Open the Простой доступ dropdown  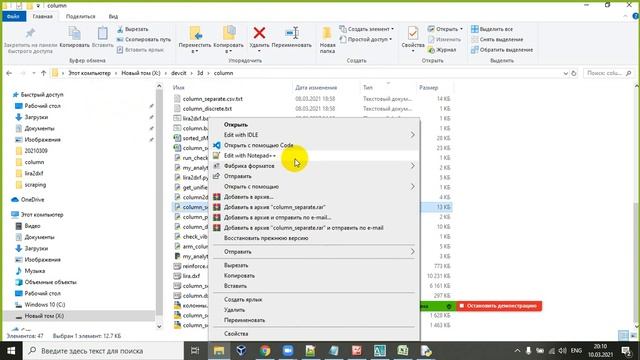(x=365, y=39)
